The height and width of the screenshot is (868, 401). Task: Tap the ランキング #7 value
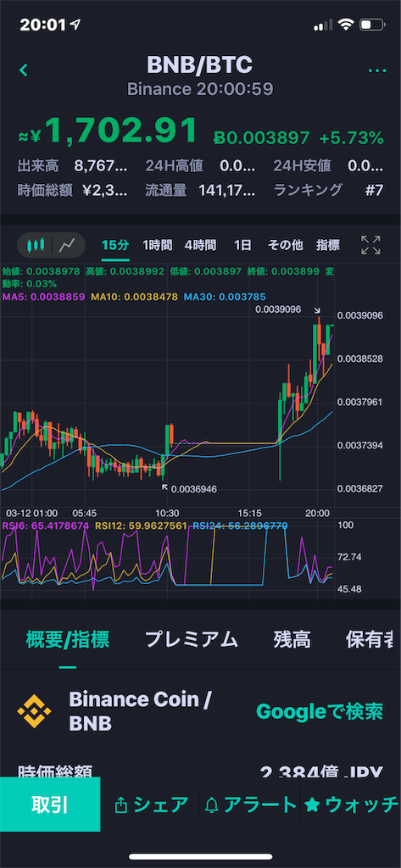pos(375,191)
